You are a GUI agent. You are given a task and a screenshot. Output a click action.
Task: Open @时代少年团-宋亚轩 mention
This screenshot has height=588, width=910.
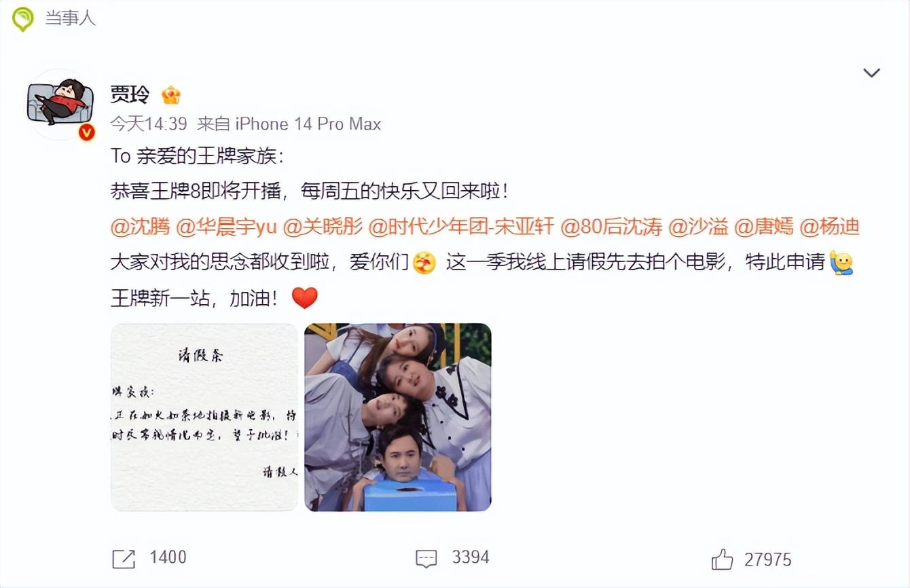[x=461, y=227]
